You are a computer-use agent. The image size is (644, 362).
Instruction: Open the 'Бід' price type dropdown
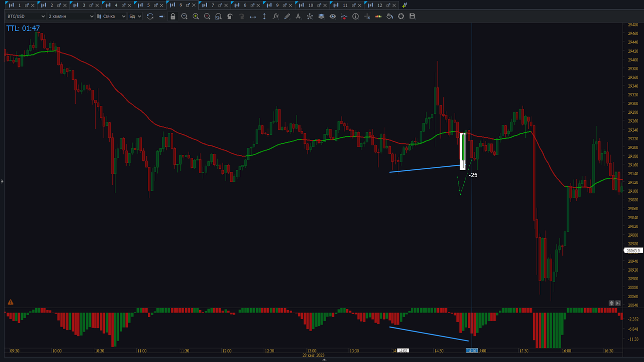click(135, 16)
